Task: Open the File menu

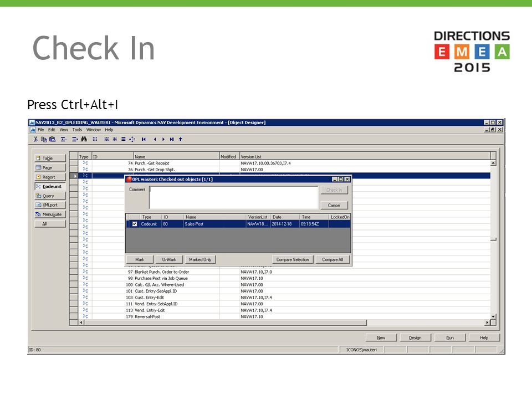Action: tap(40, 130)
